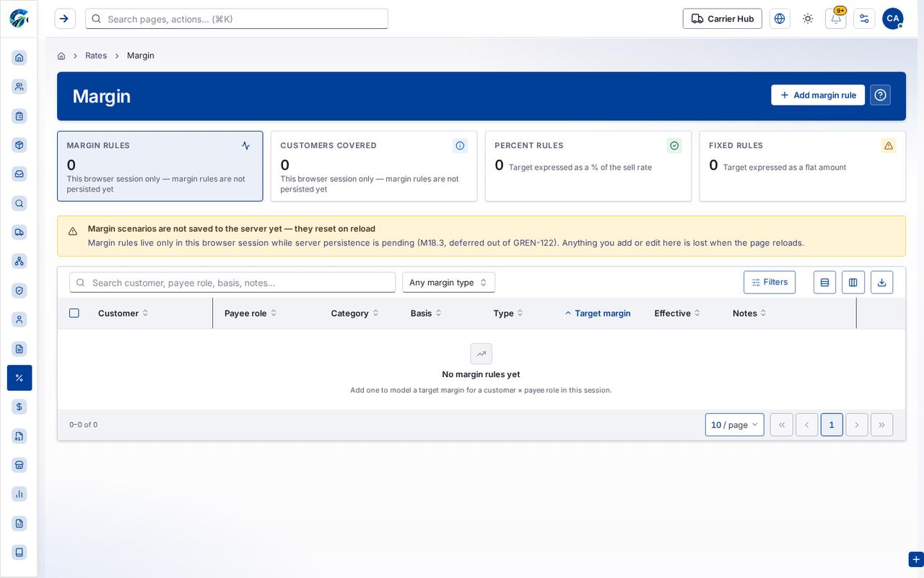924x578 pixels.
Task: Open the package box icon in sidebar
Action: [x=19, y=145]
